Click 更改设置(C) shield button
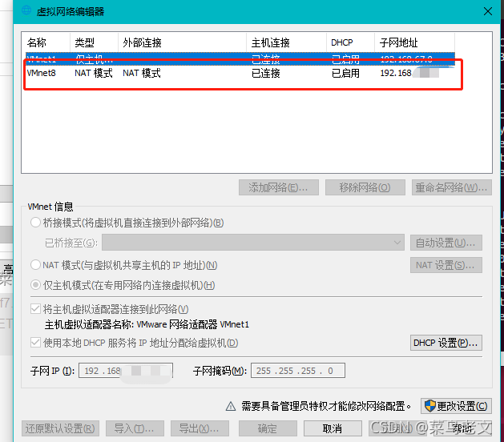504x442 pixels. (x=456, y=406)
